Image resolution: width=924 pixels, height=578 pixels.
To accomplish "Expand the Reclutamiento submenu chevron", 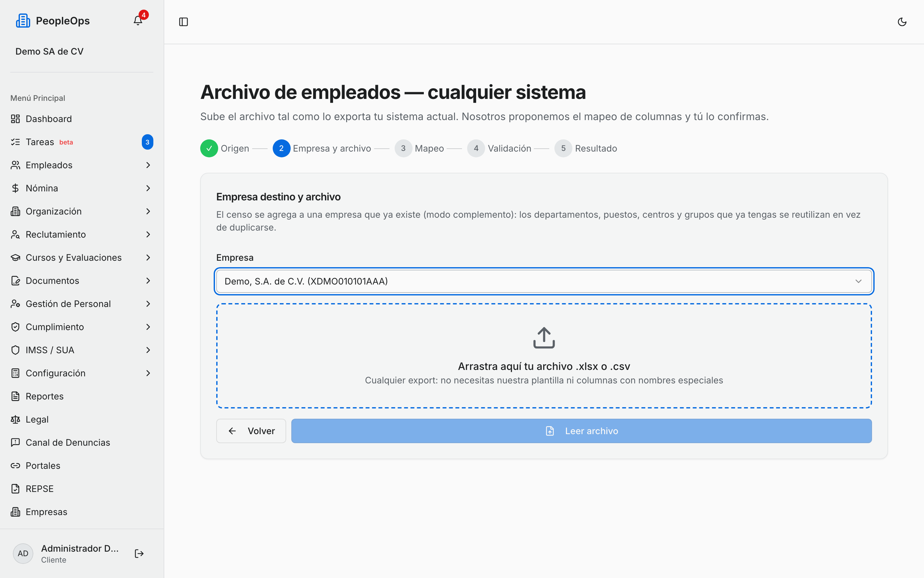I will tap(148, 234).
